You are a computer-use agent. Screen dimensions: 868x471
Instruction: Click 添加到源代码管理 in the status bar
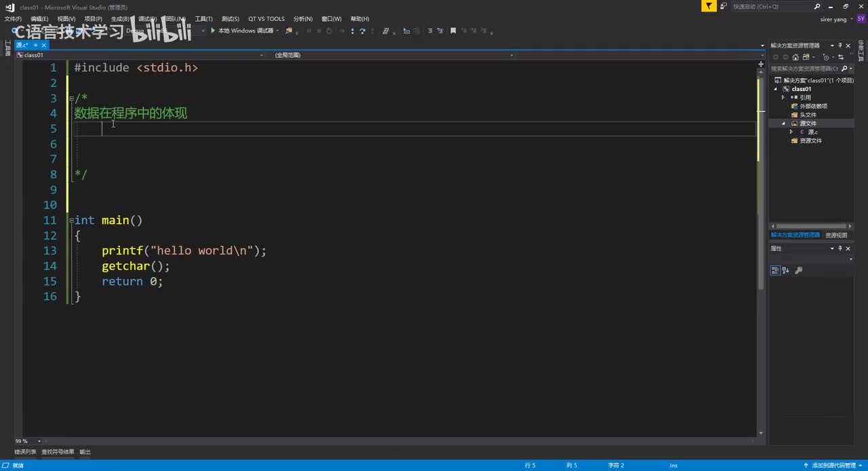click(833, 466)
